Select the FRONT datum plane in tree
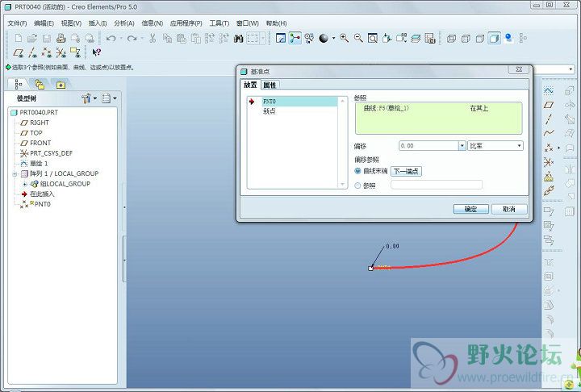581x392 pixels. (40, 143)
